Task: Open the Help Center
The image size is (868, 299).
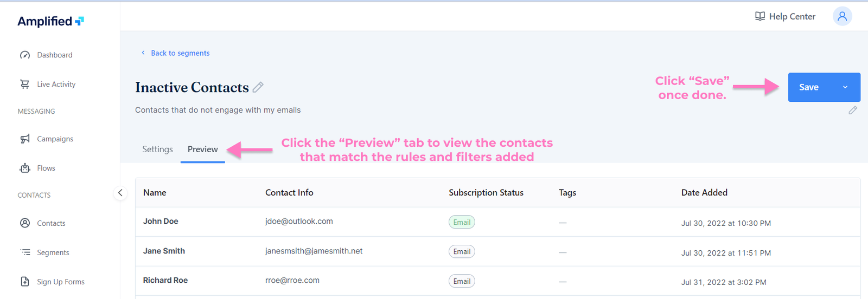Action: point(785,16)
